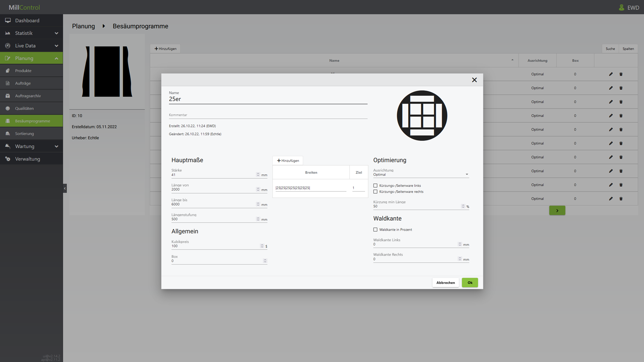The width and height of the screenshot is (644, 362).
Task: Click the EWD user profile icon
Action: pyautogui.click(x=621, y=7)
